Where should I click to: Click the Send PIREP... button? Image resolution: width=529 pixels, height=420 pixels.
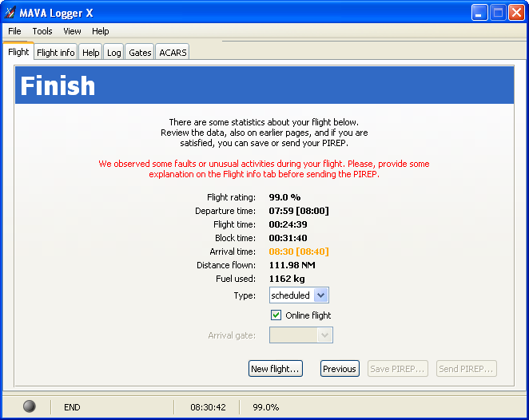coord(466,369)
